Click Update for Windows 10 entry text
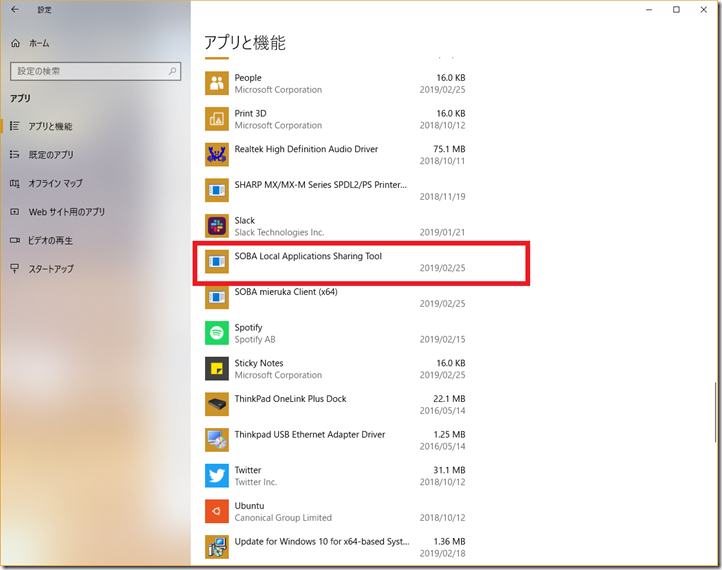The height and width of the screenshot is (570, 722). (322, 541)
